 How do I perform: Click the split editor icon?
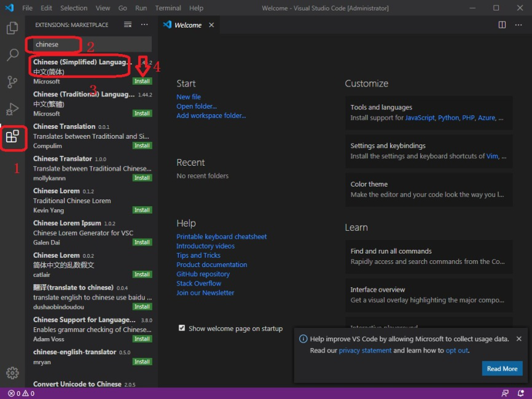(x=502, y=25)
